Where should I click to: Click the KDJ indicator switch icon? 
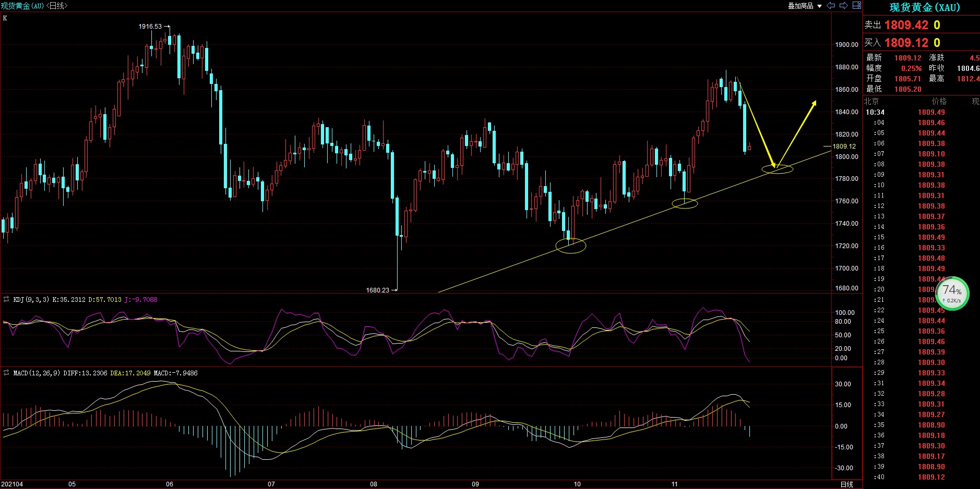tap(6, 299)
